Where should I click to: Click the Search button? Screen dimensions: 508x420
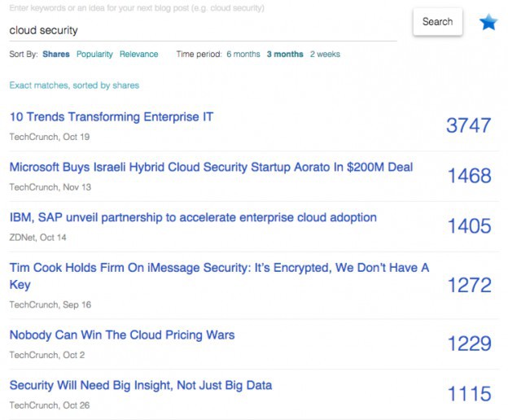pyautogui.click(x=438, y=22)
